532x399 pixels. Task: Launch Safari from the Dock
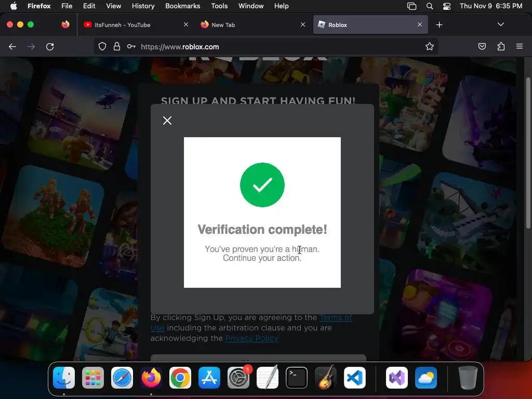122,378
